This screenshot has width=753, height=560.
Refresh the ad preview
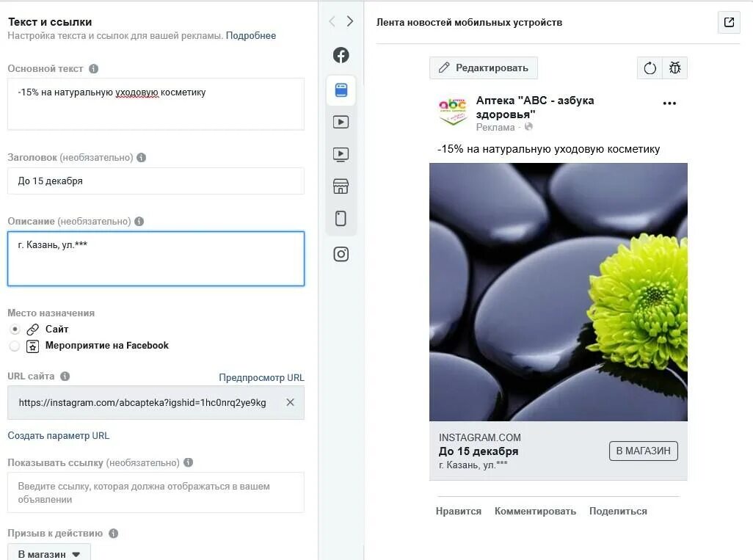pos(649,68)
